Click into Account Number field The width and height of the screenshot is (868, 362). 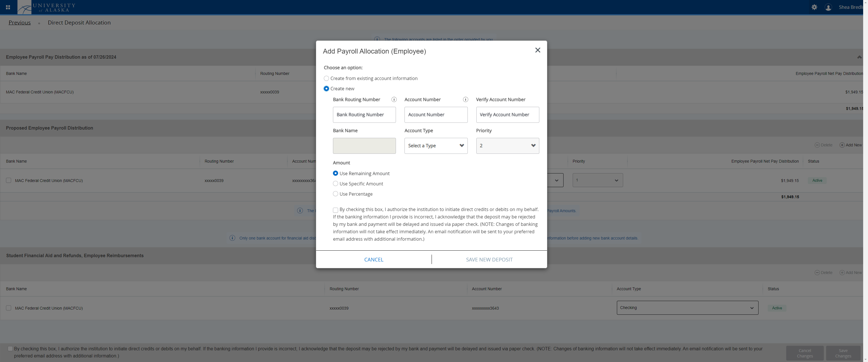tap(436, 115)
